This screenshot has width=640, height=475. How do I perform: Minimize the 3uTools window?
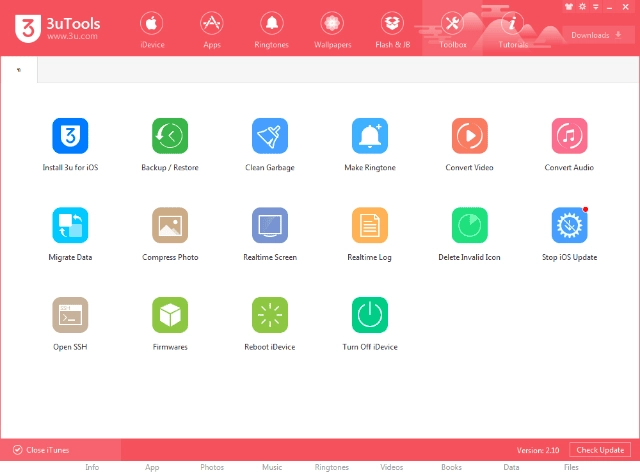[609, 7]
